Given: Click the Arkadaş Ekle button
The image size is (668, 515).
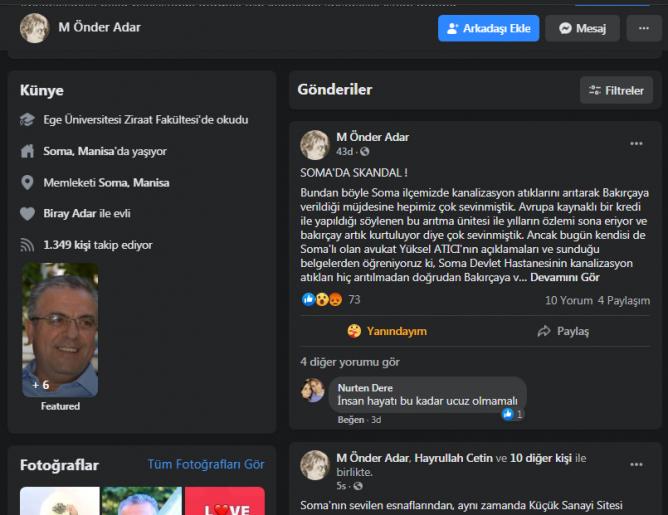Looking at the screenshot, I should coord(488,28).
